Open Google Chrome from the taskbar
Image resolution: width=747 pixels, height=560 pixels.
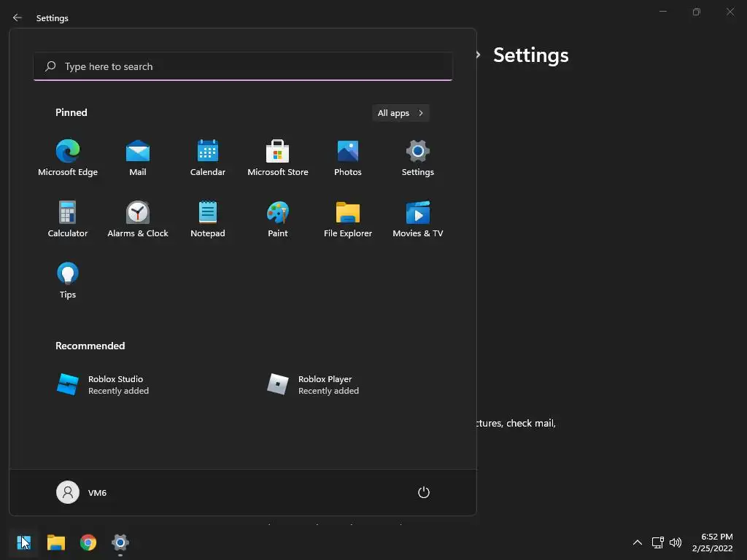(88, 542)
